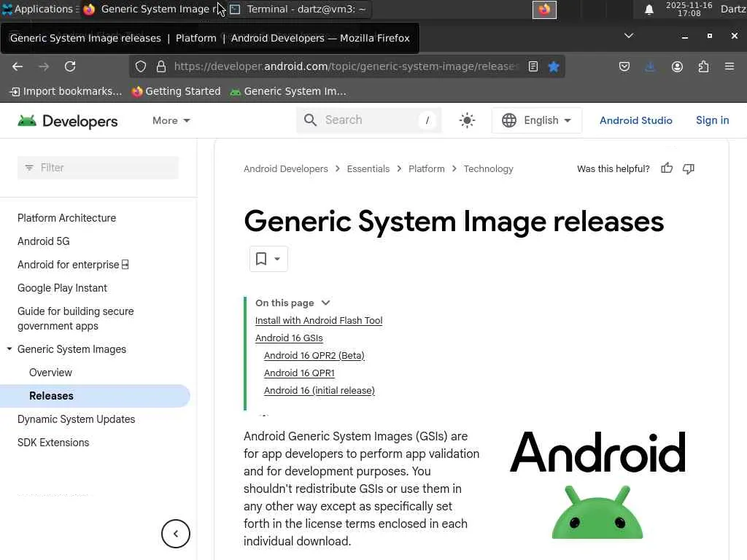
Task: Click the Sign in link
Action: [712, 120]
